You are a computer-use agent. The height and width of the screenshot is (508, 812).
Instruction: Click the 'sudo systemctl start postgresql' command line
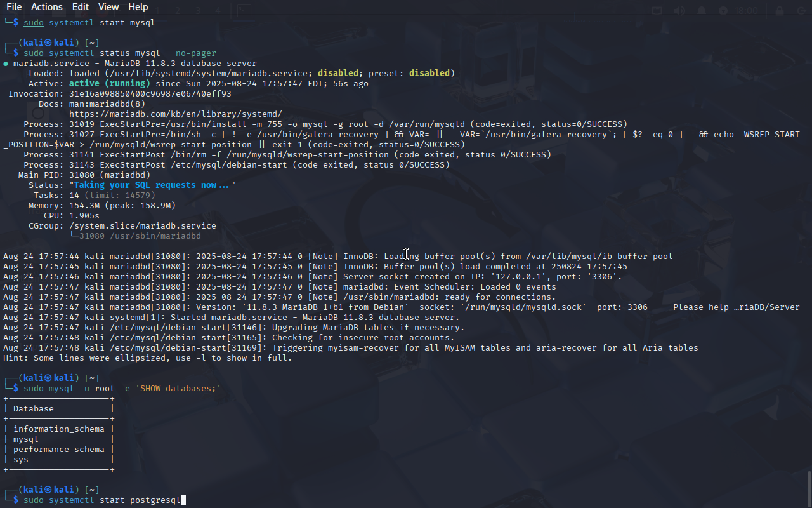[x=102, y=500]
